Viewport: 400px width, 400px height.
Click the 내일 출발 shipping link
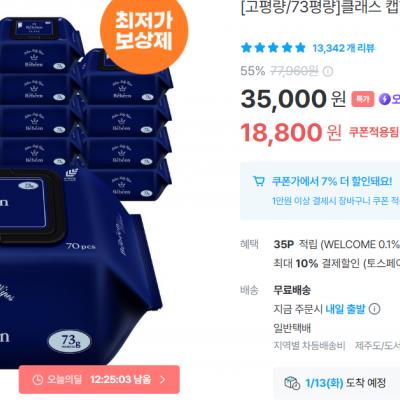[x=345, y=309]
